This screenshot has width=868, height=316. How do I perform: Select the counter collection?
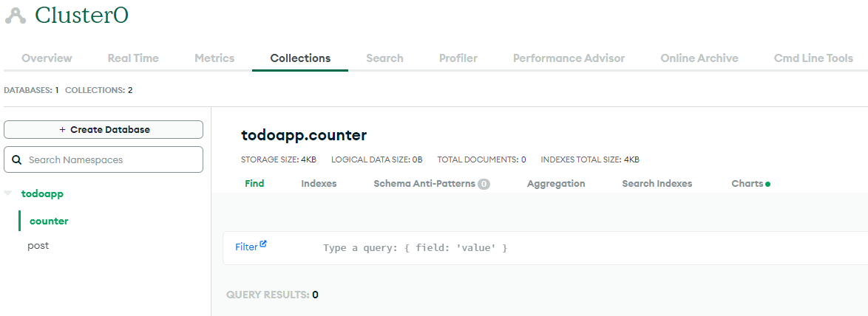[x=49, y=221]
